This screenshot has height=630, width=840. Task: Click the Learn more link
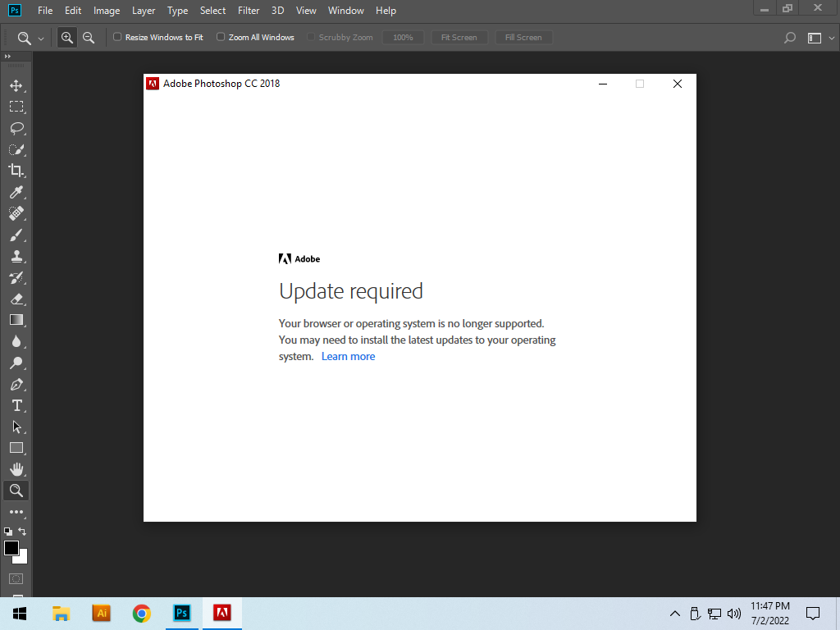tap(348, 356)
